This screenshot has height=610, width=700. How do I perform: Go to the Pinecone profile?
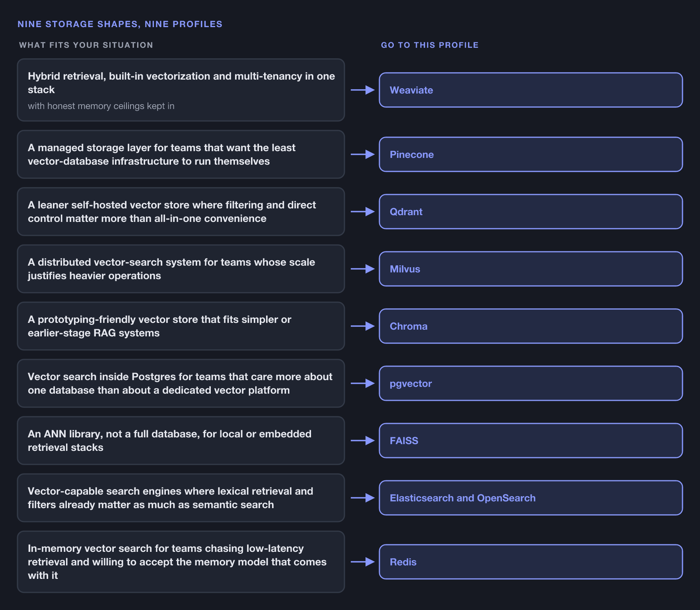click(531, 154)
